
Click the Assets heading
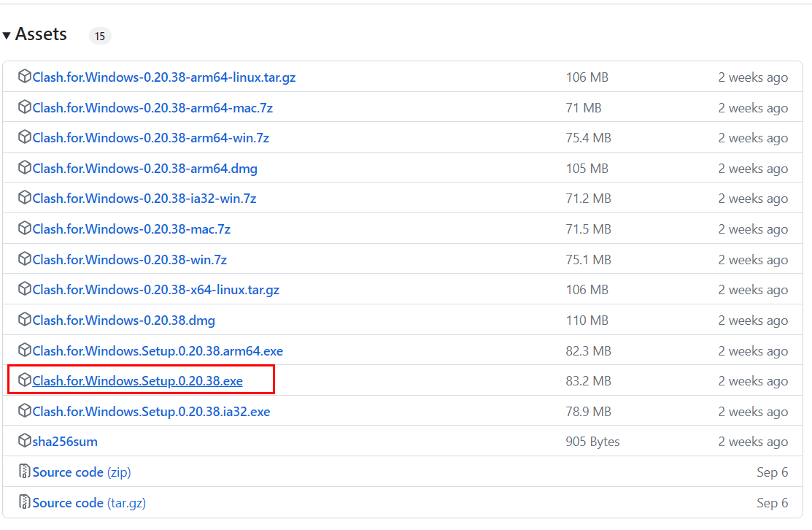coord(41,34)
